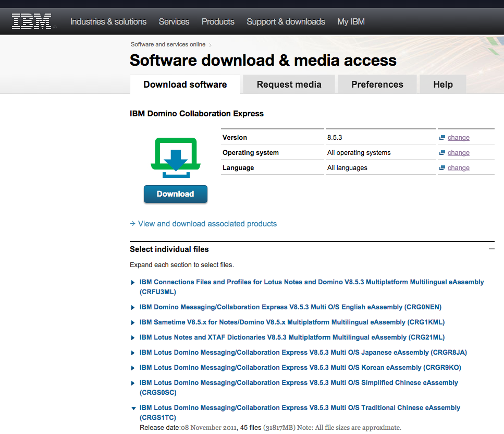This screenshot has height=434, width=504.
Task: Open Lotus Notes and XTAF Dictionaries link
Action: pyautogui.click(x=292, y=337)
